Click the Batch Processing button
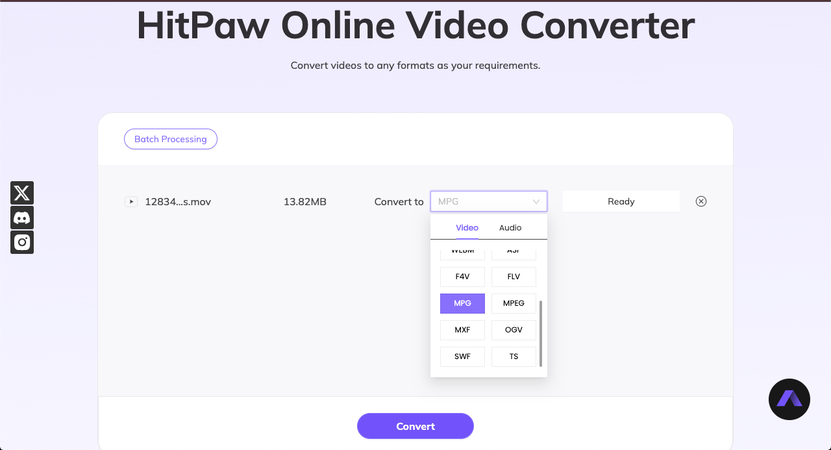The width and height of the screenshot is (831, 450). [x=171, y=139]
